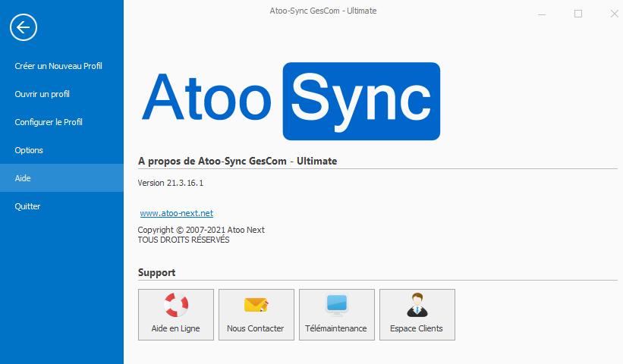The width and height of the screenshot is (623, 364).
Task: Click the monitor Télémaintenance icon
Action: coord(336,305)
